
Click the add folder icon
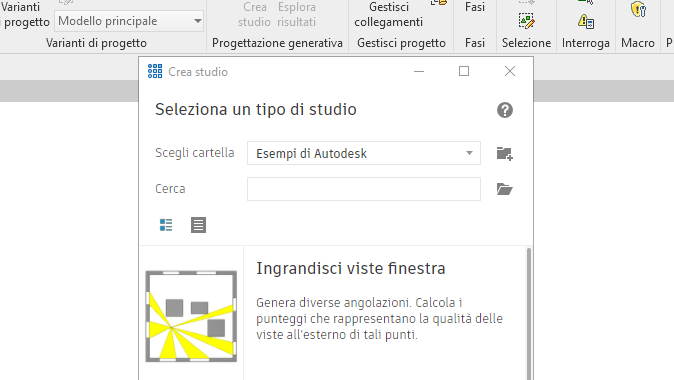[505, 153]
